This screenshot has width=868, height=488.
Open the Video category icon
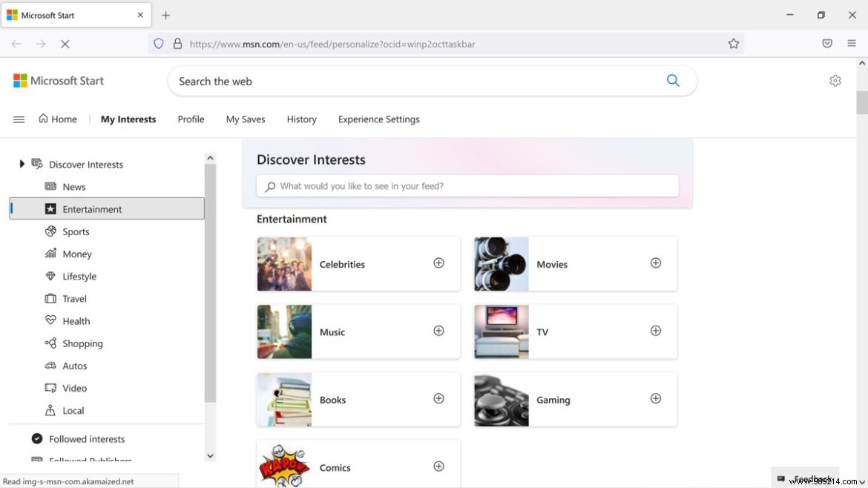tap(50, 387)
